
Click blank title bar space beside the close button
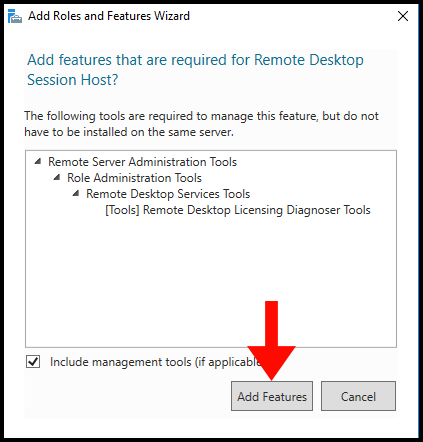pos(293,16)
